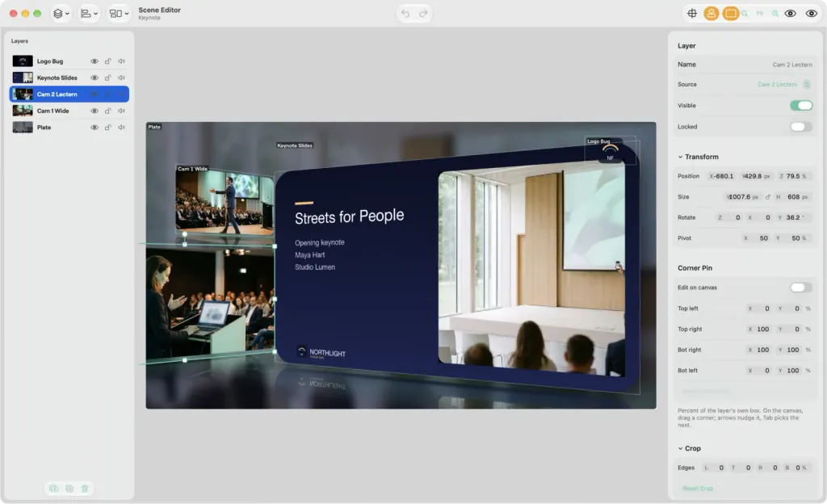Screen dimensions: 827x504
Task: Click the Rotate Y value 36.2
Action: pyautogui.click(x=794, y=217)
